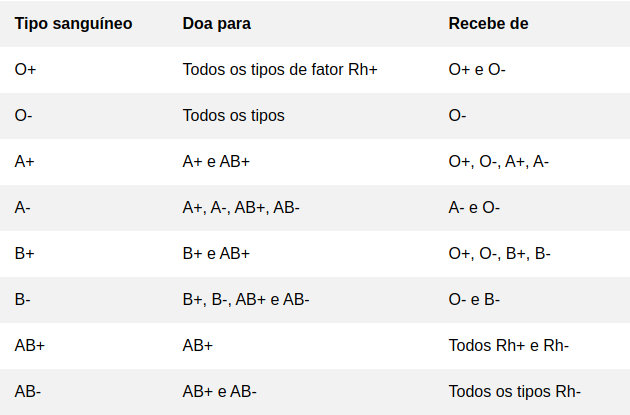Select the "B+, B-, AB+ e AB-" cell
Image resolution: width=630 pixels, height=415 pixels.
tap(246, 299)
